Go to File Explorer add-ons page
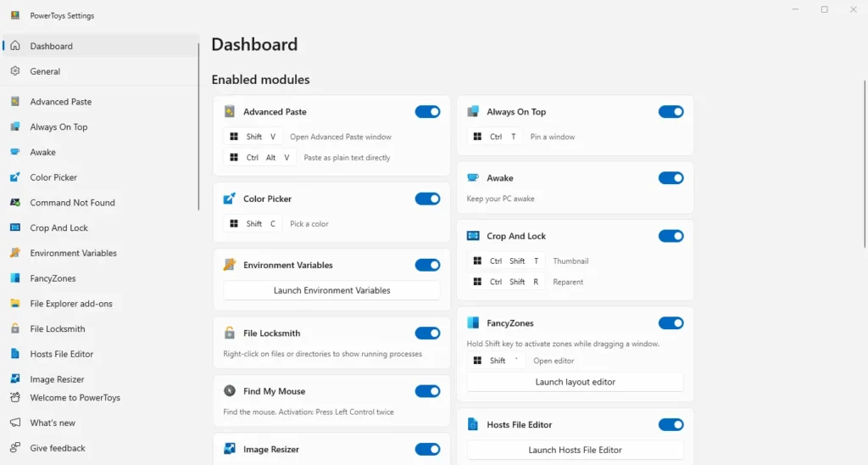868x465 pixels. [71, 304]
